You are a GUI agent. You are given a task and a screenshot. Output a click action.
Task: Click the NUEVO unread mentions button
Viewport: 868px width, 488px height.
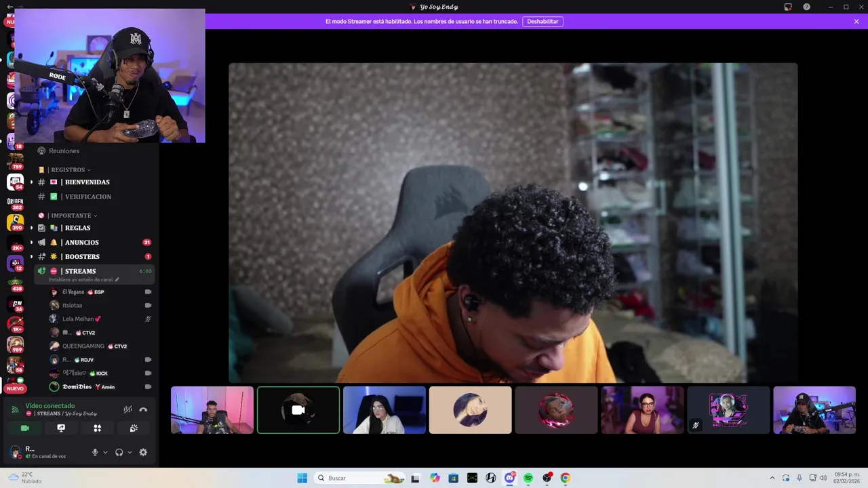pyautogui.click(x=15, y=388)
